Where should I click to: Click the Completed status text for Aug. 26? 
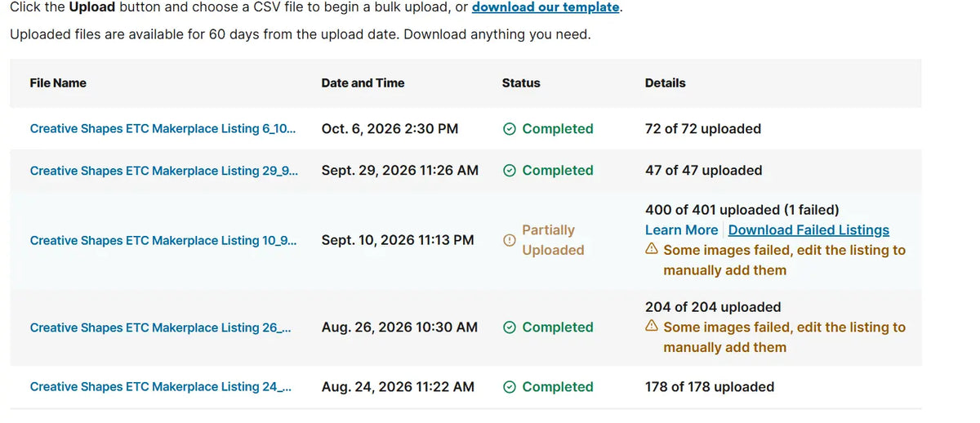click(558, 327)
